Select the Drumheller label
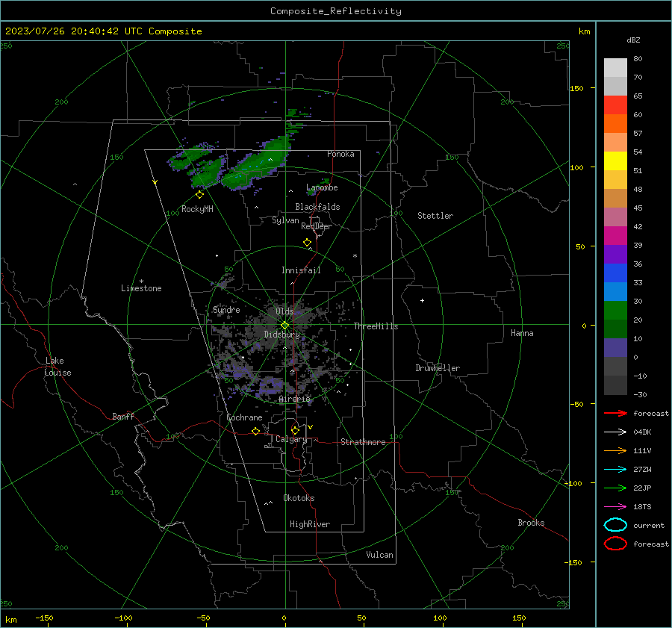This screenshot has width=672, height=628. tap(438, 368)
